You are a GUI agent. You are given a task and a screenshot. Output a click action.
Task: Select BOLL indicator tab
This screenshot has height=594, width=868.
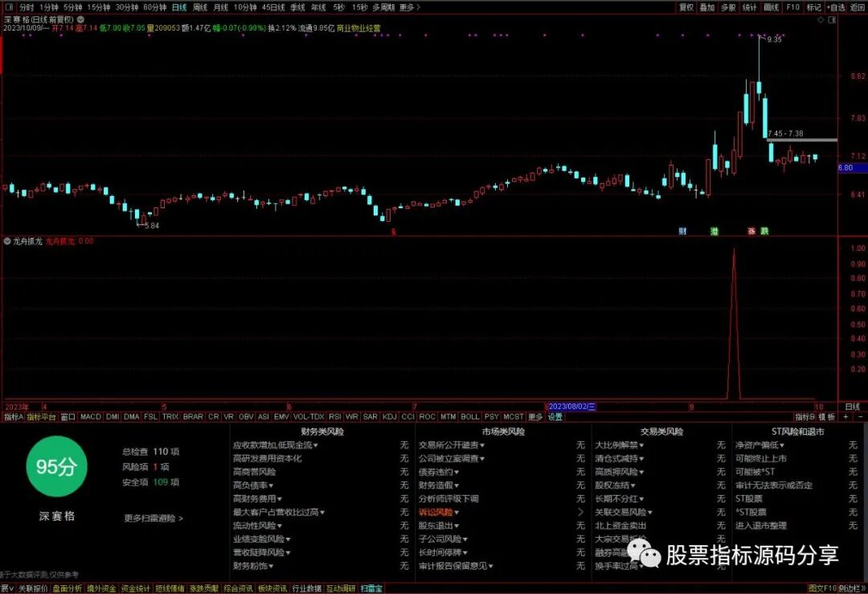(470, 417)
